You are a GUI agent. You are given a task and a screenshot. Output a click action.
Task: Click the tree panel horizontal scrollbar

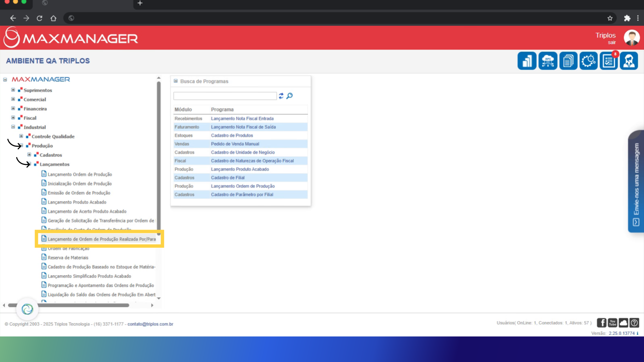pyautogui.click(x=69, y=305)
